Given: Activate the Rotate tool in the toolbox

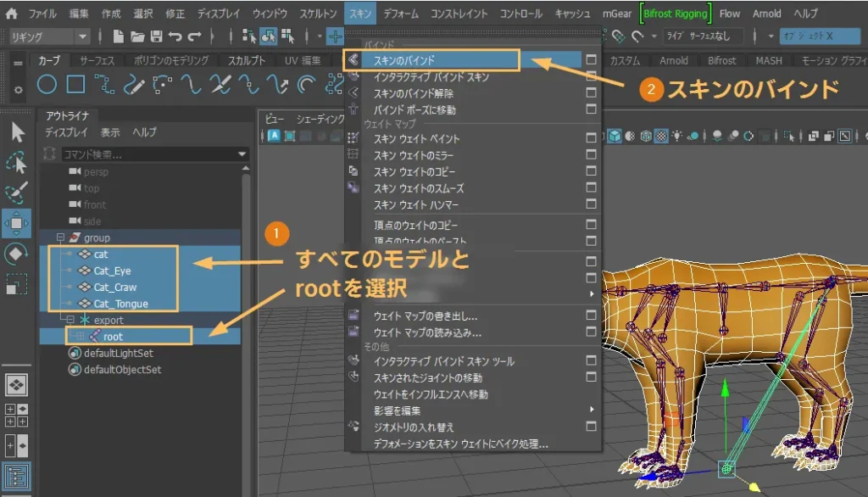Looking at the screenshot, I should (17, 254).
